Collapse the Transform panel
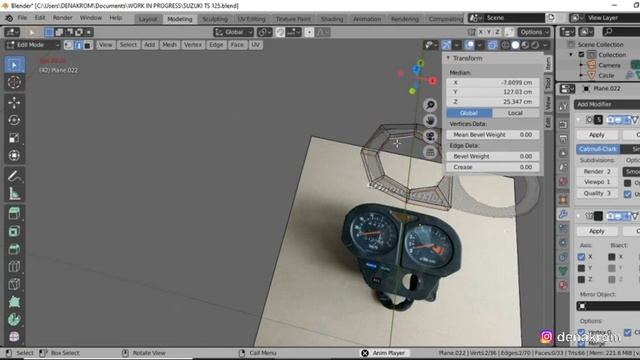Image resolution: width=640 pixels, height=360 pixels. (448, 58)
